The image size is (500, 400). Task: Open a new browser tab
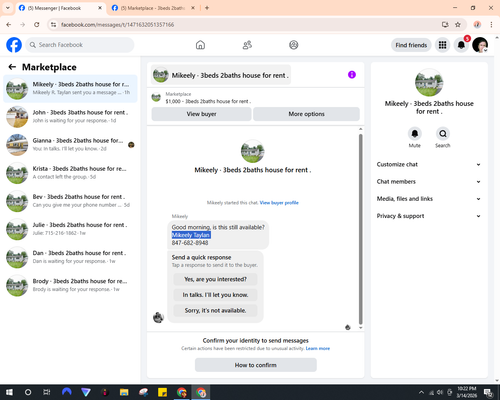pyautogui.click(x=207, y=8)
